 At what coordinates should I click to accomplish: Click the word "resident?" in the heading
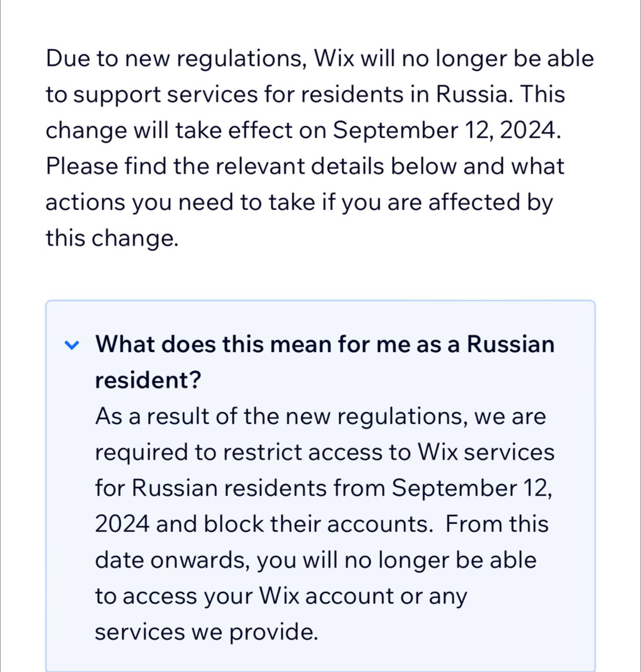pyautogui.click(x=148, y=380)
